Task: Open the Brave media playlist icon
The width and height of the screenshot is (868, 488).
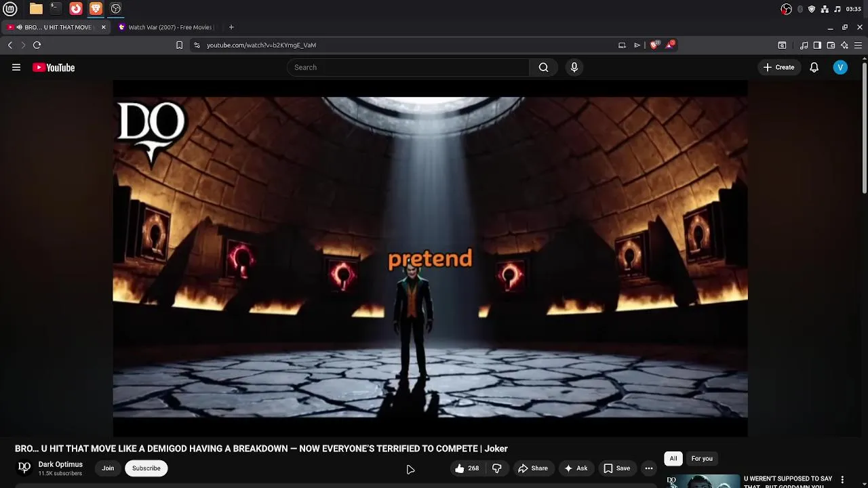Action: pos(804,45)
